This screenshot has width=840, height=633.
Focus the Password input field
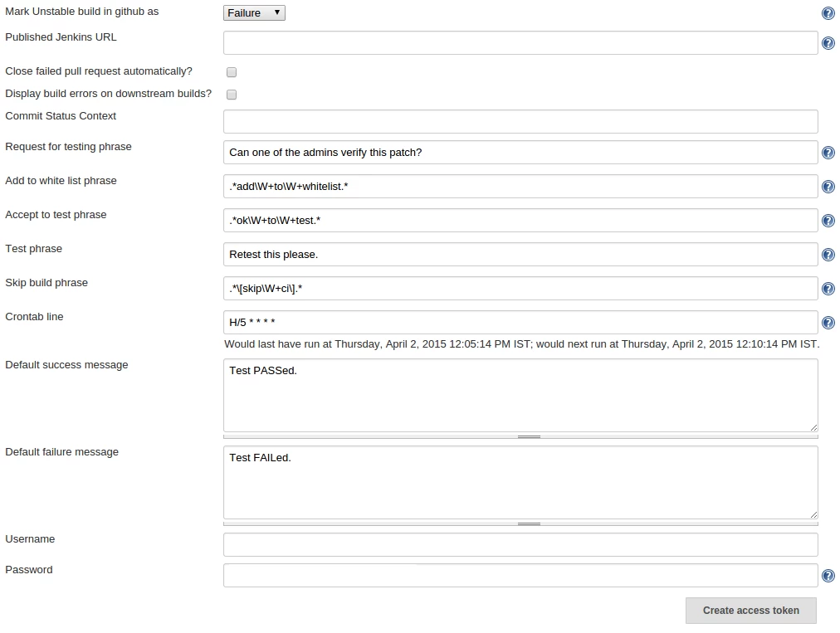coord(520,575)
